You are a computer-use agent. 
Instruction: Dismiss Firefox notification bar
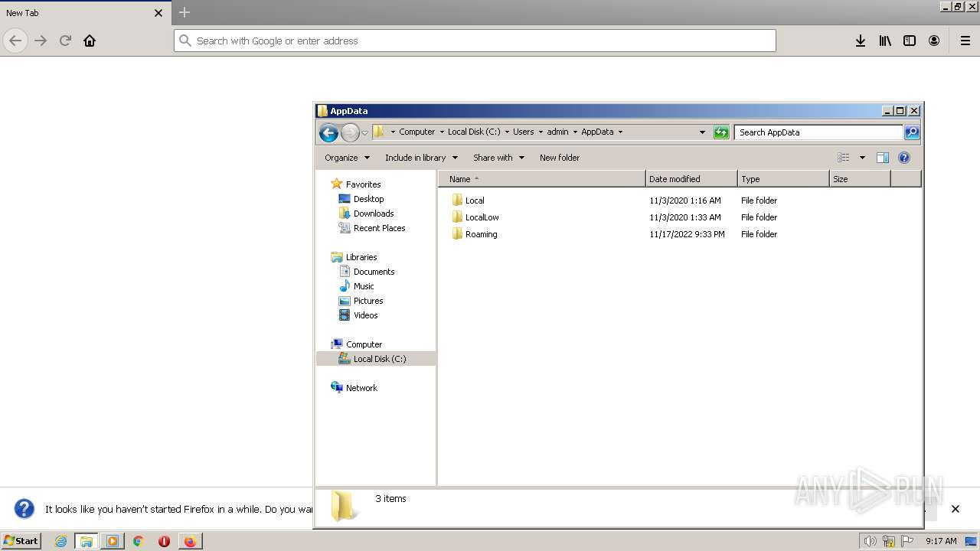(x=955, y=509)
